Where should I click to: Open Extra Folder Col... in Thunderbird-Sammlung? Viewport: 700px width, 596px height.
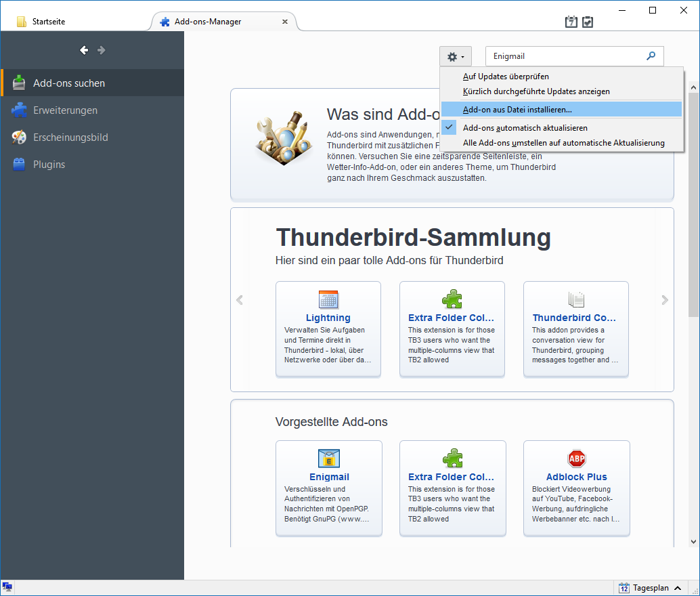click(451, 318)
